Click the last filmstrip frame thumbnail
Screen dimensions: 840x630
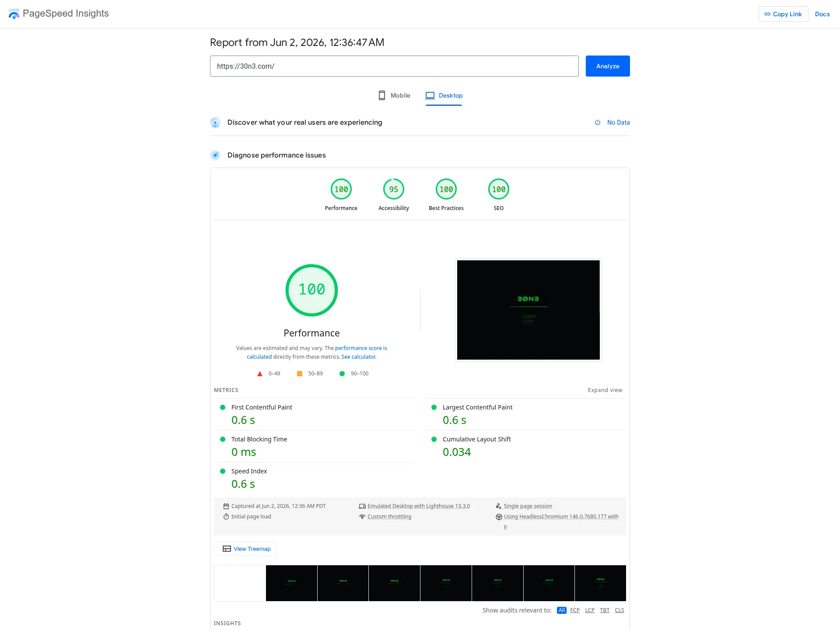tap(600, 583)
